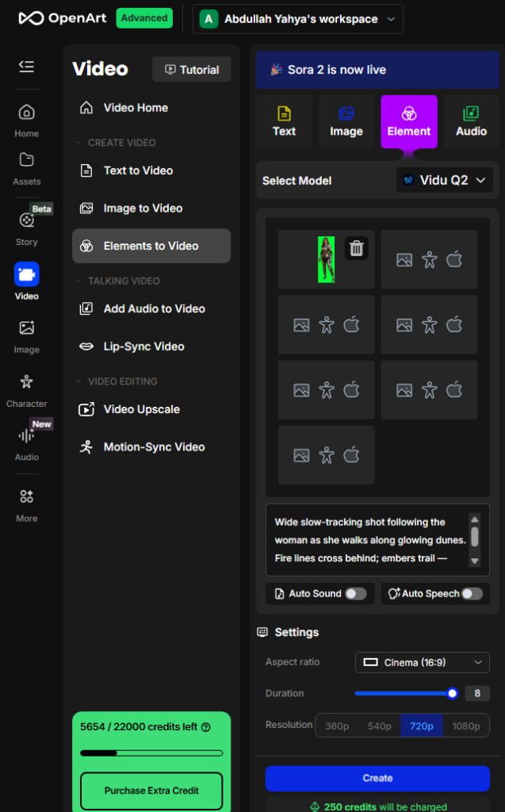This screenshot has height=812, width=505.
Task: Select 720p resolution
Action: point(422,726)
